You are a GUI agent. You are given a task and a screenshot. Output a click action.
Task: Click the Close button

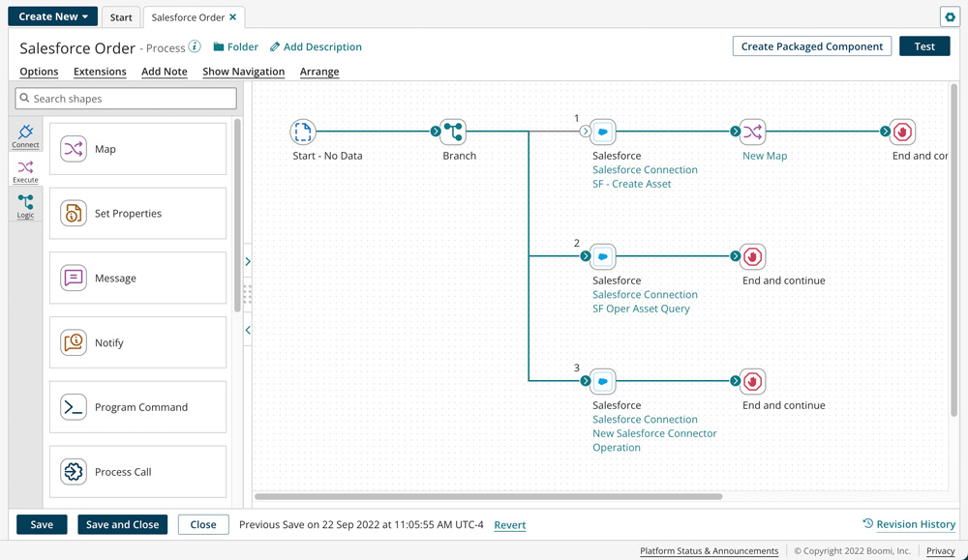(203, 524)
